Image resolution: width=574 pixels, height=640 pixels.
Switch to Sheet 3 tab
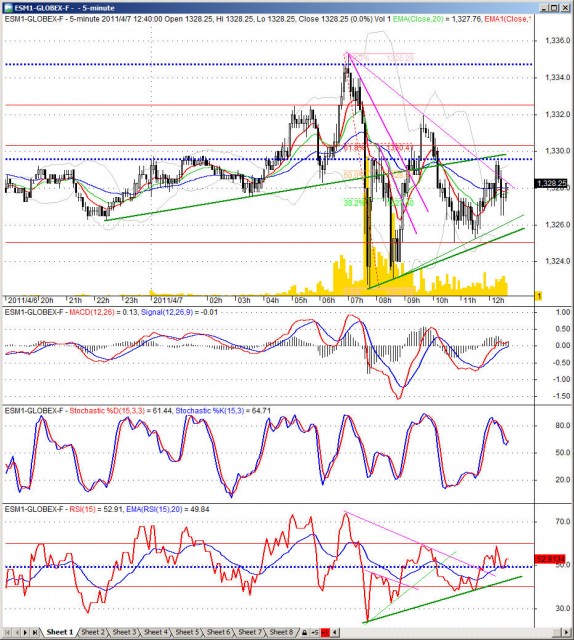(x=124, y=632)
